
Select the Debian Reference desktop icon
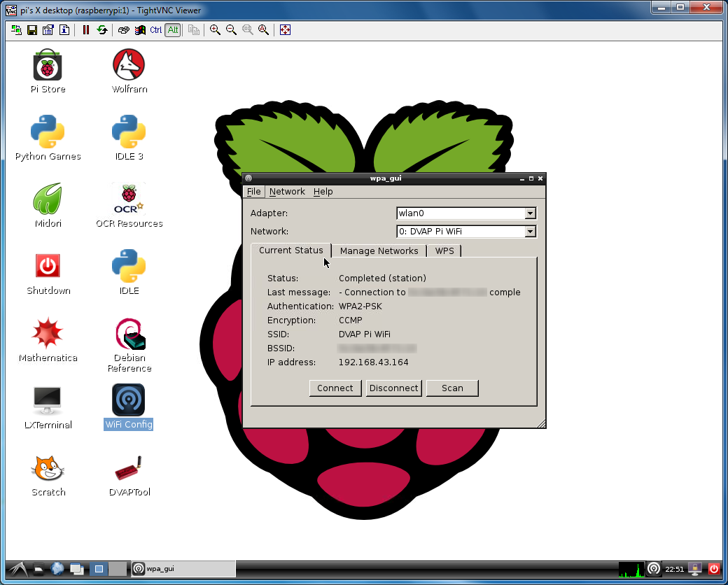click(x=129, y=345)
